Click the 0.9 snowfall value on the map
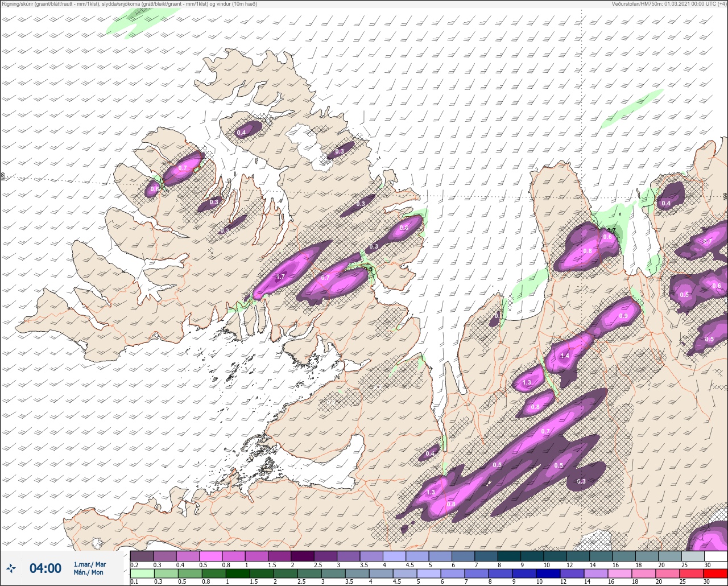The image size is (728, 586). coord(623,316)
